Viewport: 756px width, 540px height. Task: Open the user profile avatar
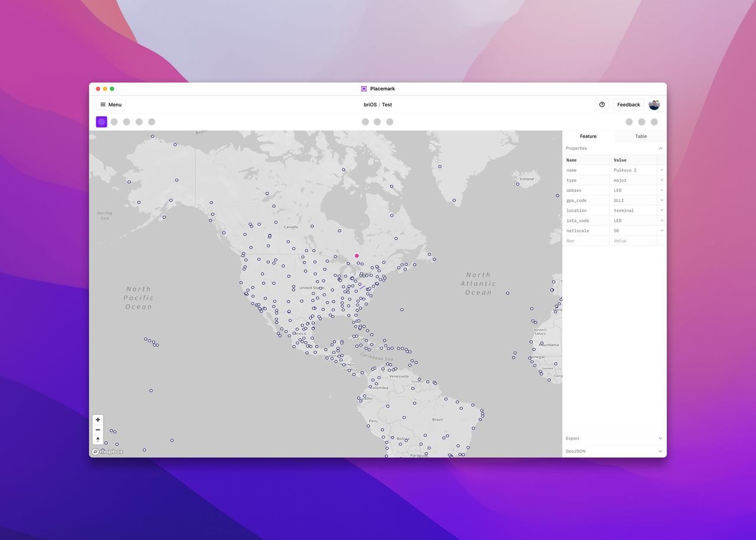click(x=654, y=105)
